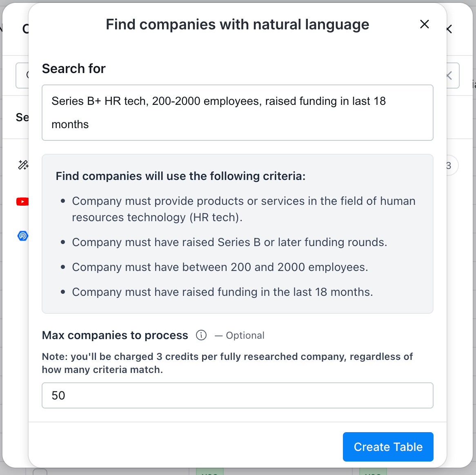Click the red YouTube icon
The height and width of the screenshot is (475, 476).
[x=22, y=202]
